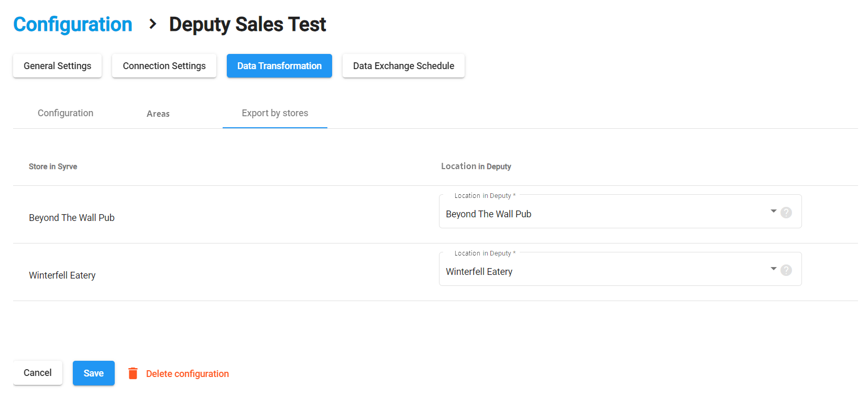The height and width of the screenshot is (399, 868).
Task: Click the Store in Syrve column header
Action: point(53,167)
